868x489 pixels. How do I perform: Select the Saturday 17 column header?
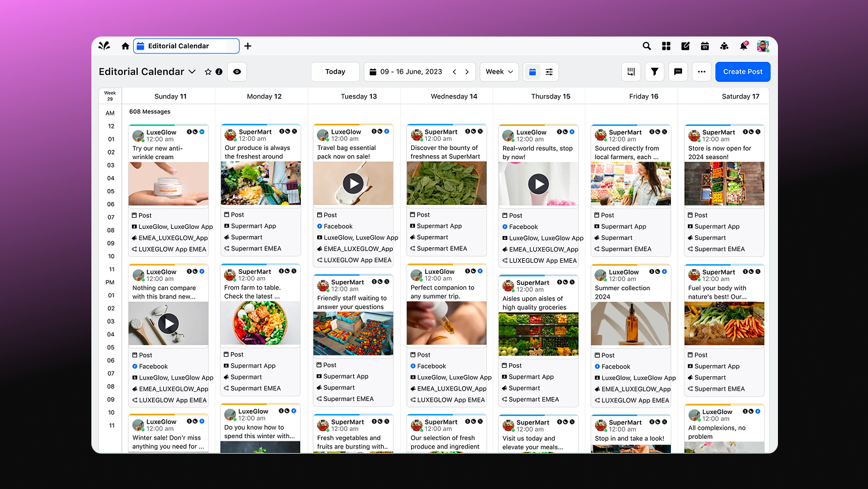pyautogui.click(x=741, y=96)
